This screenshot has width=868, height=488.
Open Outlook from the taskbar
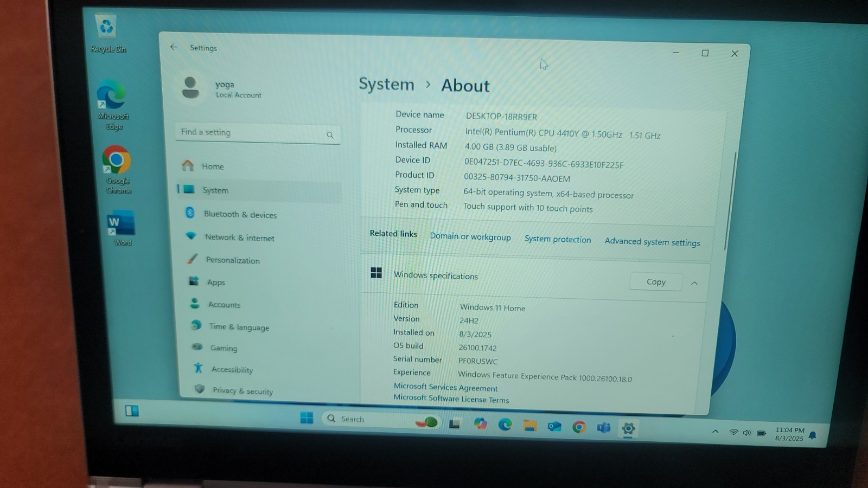554,427
